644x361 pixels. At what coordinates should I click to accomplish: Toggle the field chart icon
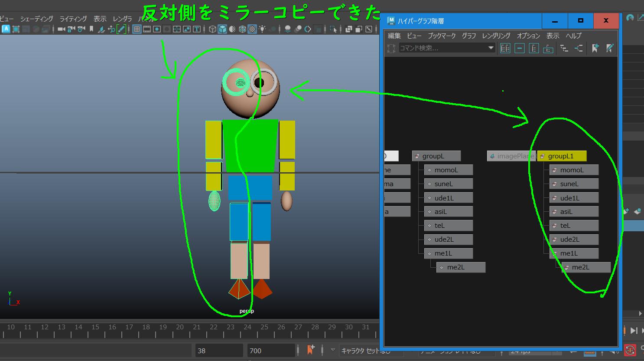(177, 29)
